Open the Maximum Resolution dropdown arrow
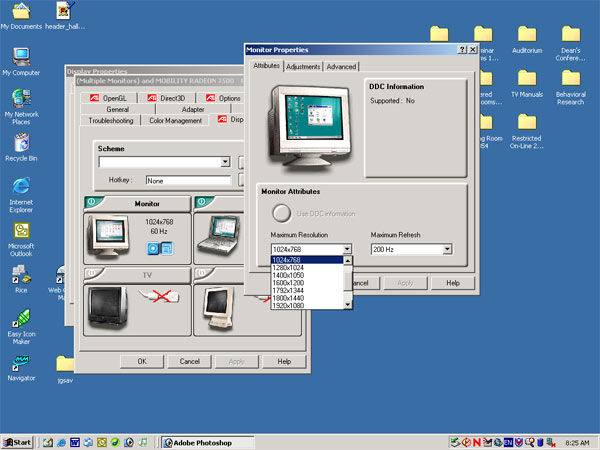The image size is (600, 450). coord(347,249)
